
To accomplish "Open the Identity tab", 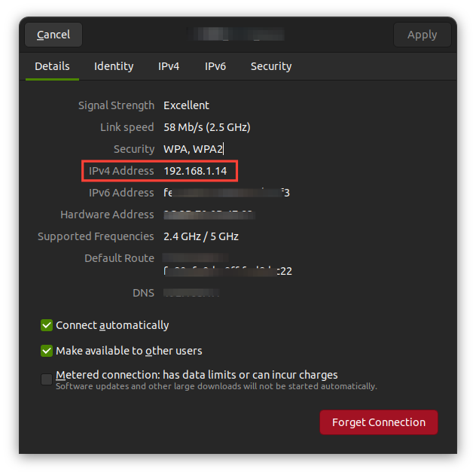I will (x=114, y=66).
